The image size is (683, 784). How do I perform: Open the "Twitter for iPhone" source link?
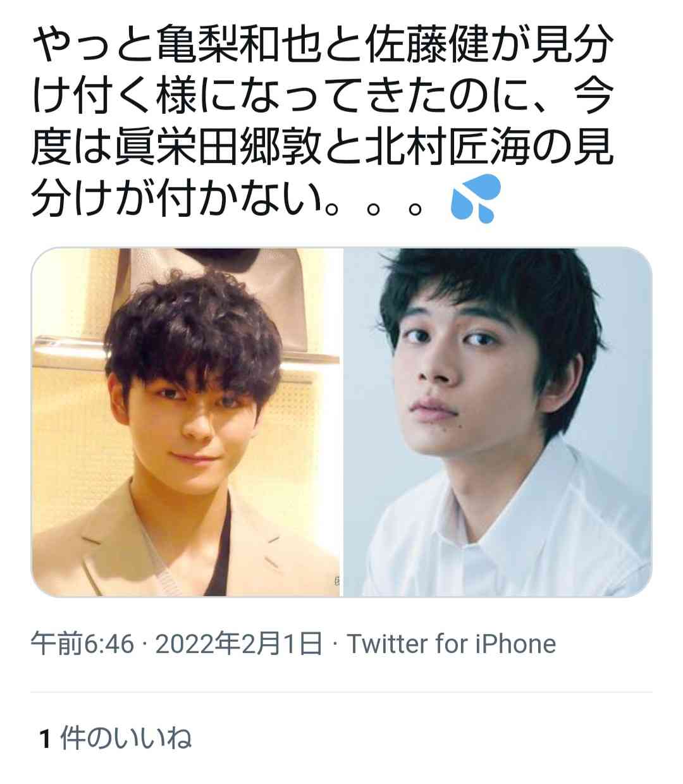click(452, 644)
